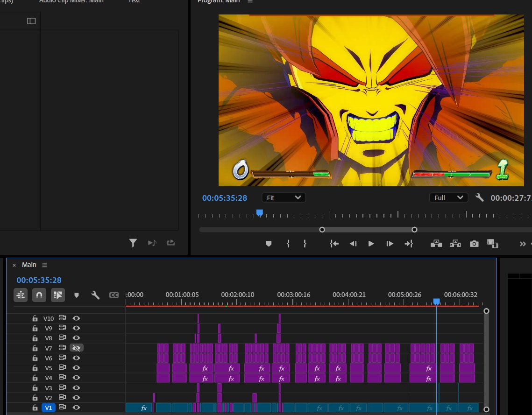Open Program Monitor settings wrench
532x415 pixels.
pyautogui.click(x=479, y=197)
